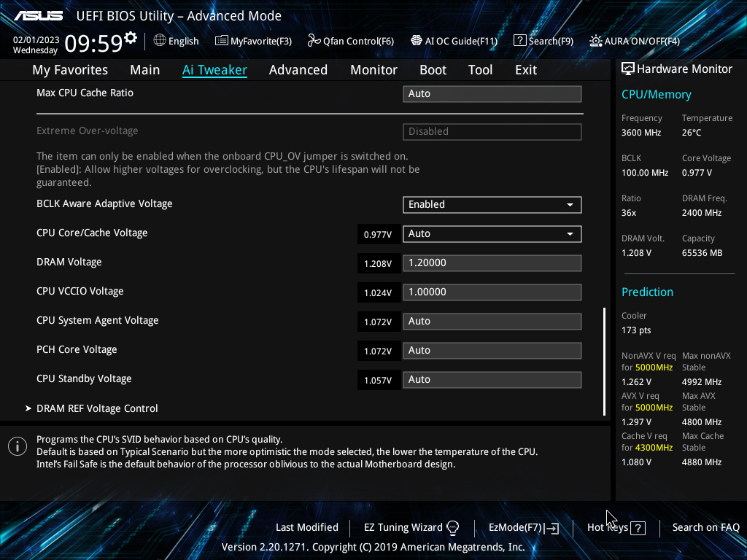Select English language option

click(183, 41)
